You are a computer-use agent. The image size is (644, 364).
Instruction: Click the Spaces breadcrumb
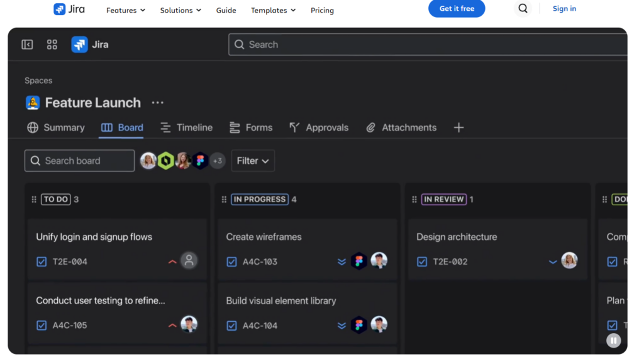pyautogui.click(x=38, y=81)
